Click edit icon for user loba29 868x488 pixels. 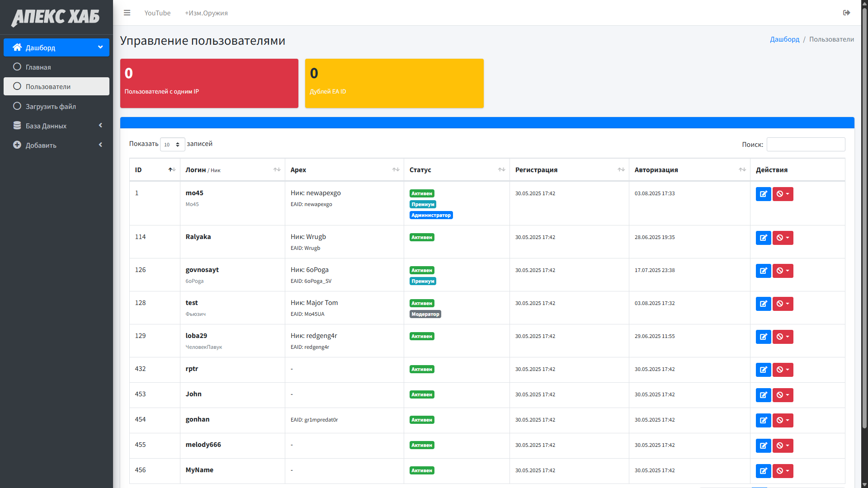(x=763, y=337)
